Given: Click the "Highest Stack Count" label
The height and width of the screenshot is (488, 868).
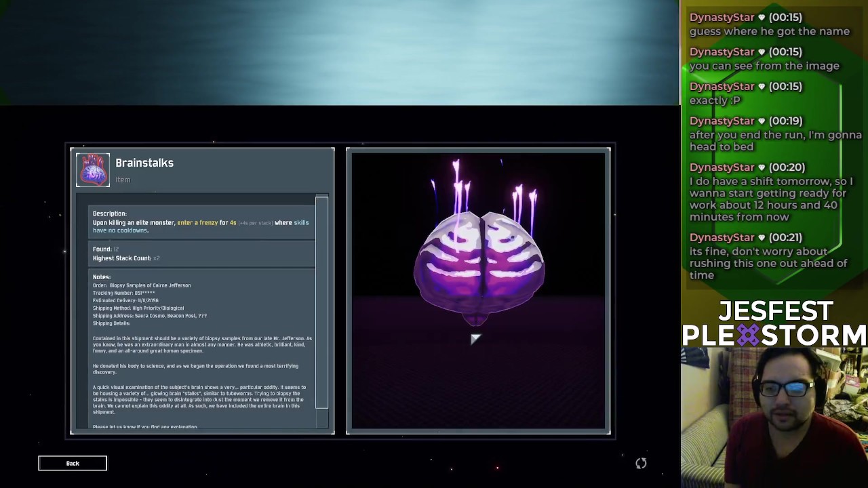Looking at the screenshot, I should (x=122, y=258).
